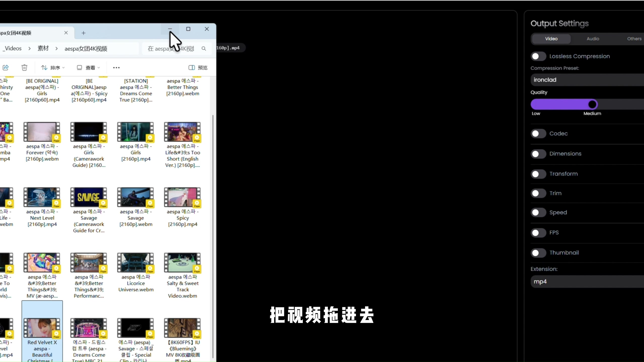This screenshot has width=644, height=362.
Task: Enable the FPS toggle
Action: 538,233
